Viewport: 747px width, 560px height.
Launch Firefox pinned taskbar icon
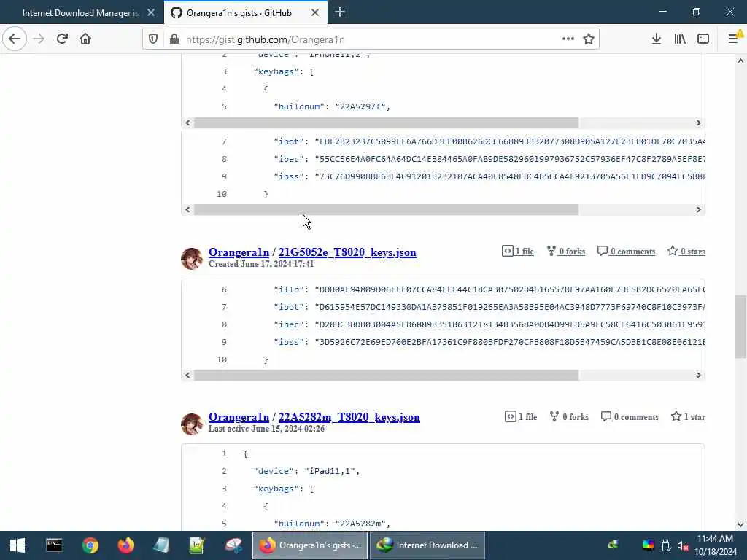pos(126,545)
